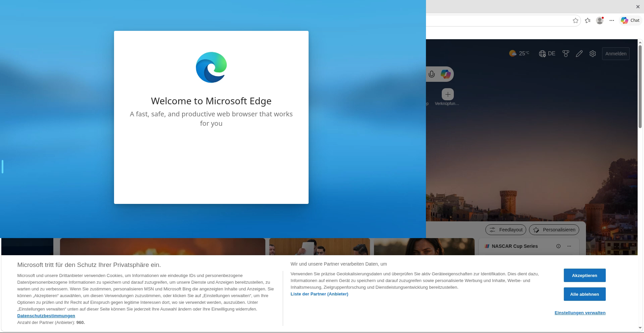Click the pencil icon to edit the page
The image size is (644, 333).
pyautogui.click(x=579, y=54)
